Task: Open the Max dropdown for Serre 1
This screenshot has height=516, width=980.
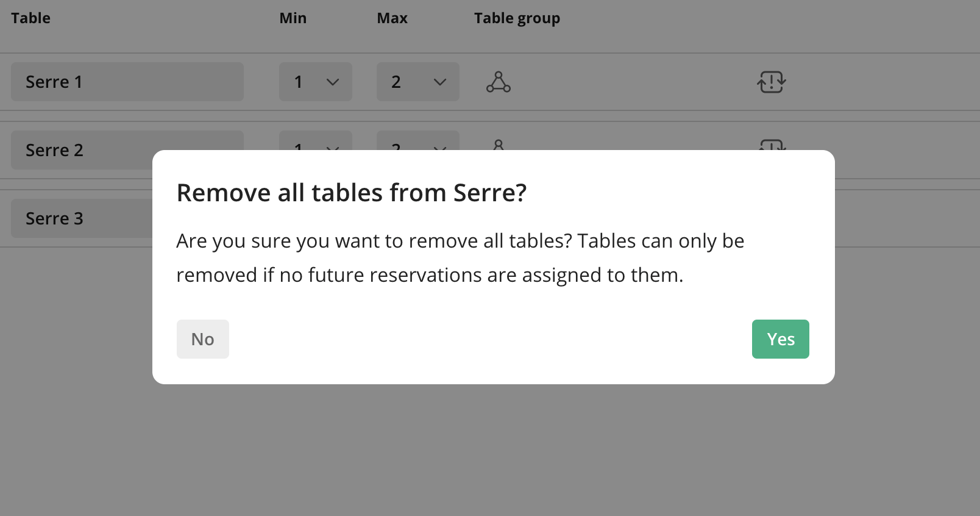Action: [x=418, y=82]
